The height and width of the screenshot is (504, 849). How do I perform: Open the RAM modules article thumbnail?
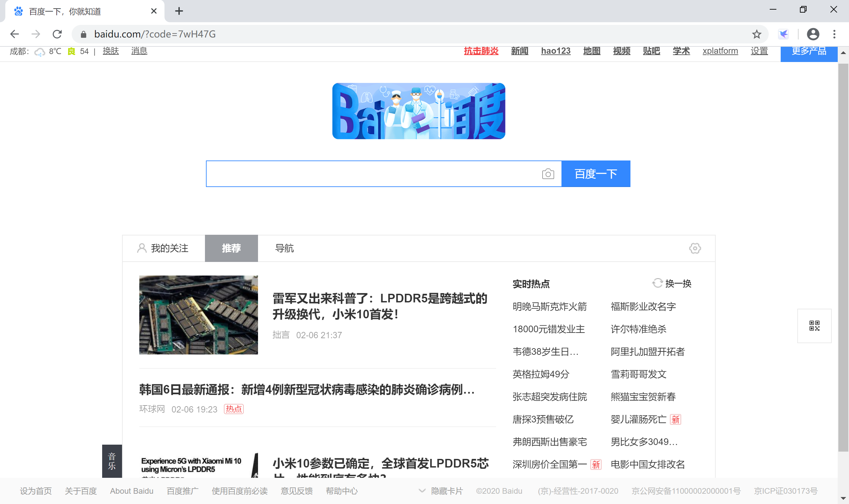coord(198,315)
